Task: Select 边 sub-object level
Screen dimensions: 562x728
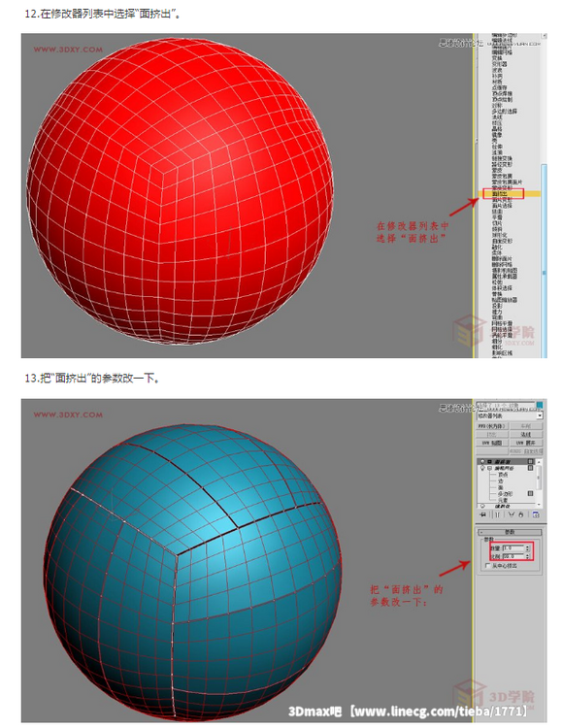Action: click(x=501, y=481)
